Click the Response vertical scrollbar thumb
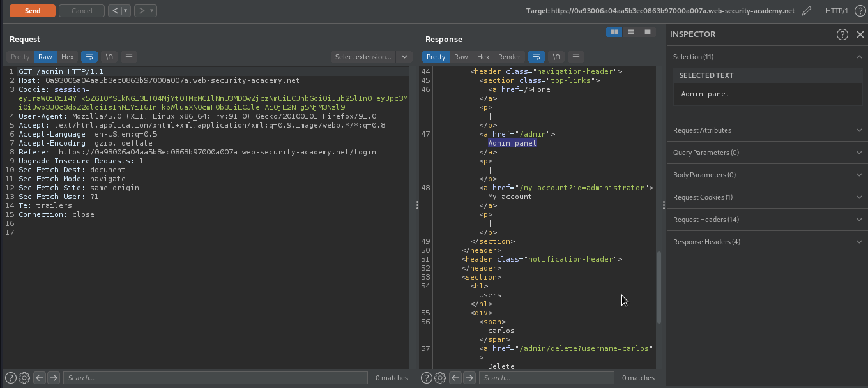The image size is (868, 388). coord(659,287)
